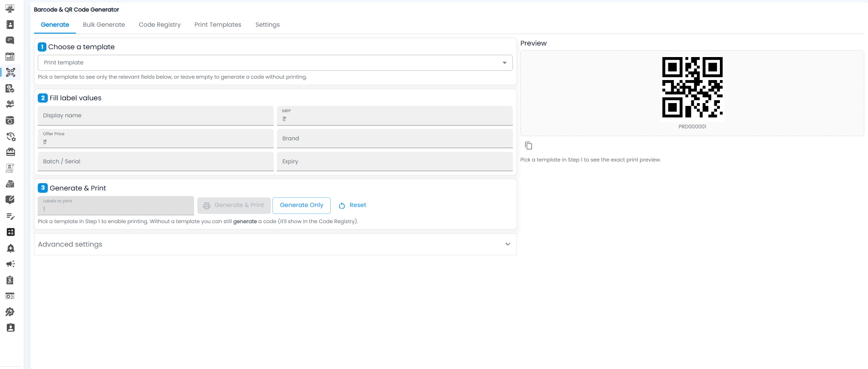
Task: Open the chat message sidebar icon
Action: click(x=10, y=40)
